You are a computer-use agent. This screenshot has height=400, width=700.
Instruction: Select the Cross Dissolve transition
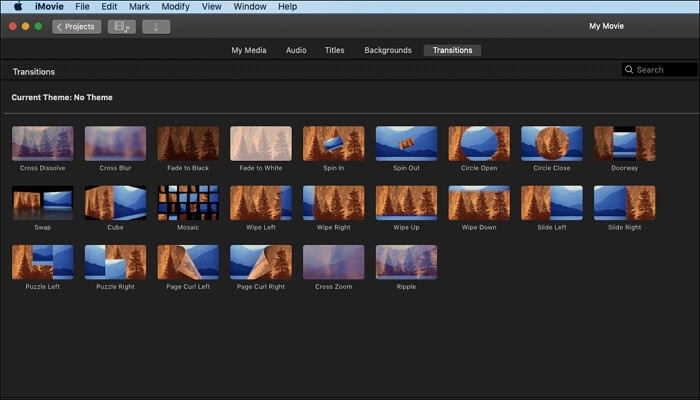pos(42,143)
